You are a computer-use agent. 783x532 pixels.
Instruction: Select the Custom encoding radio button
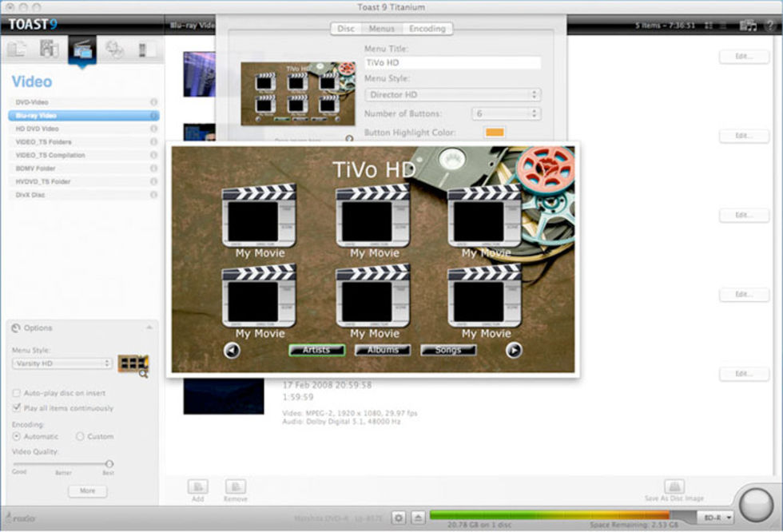pos(80,437)
